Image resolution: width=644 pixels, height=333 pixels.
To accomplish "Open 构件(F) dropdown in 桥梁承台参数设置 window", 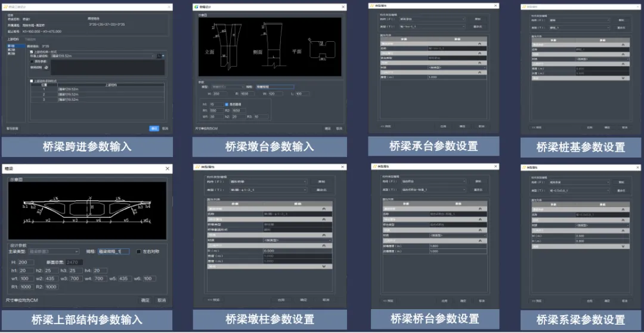I will pyautogui.click(x=432, y=19).
